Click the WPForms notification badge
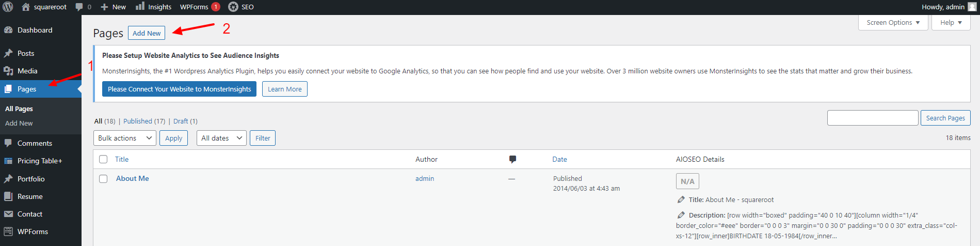Viewport: 980px width, 246px height. (x=216, y=7)
